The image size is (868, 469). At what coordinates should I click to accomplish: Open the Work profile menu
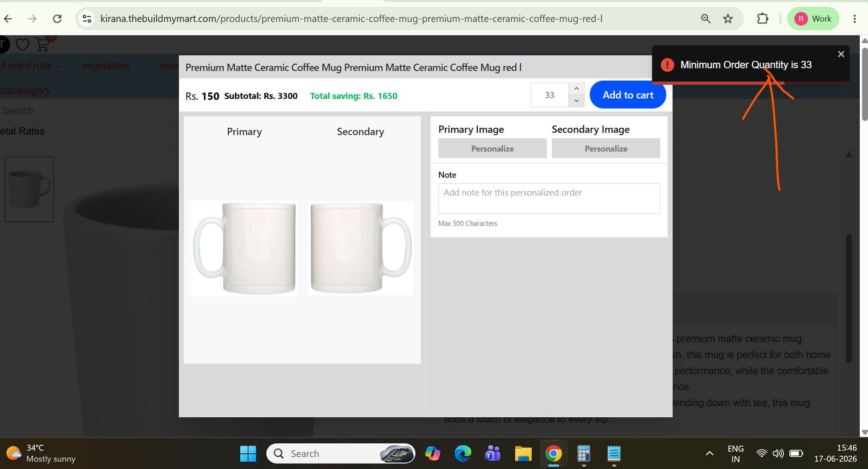click(x=813, y=19)
